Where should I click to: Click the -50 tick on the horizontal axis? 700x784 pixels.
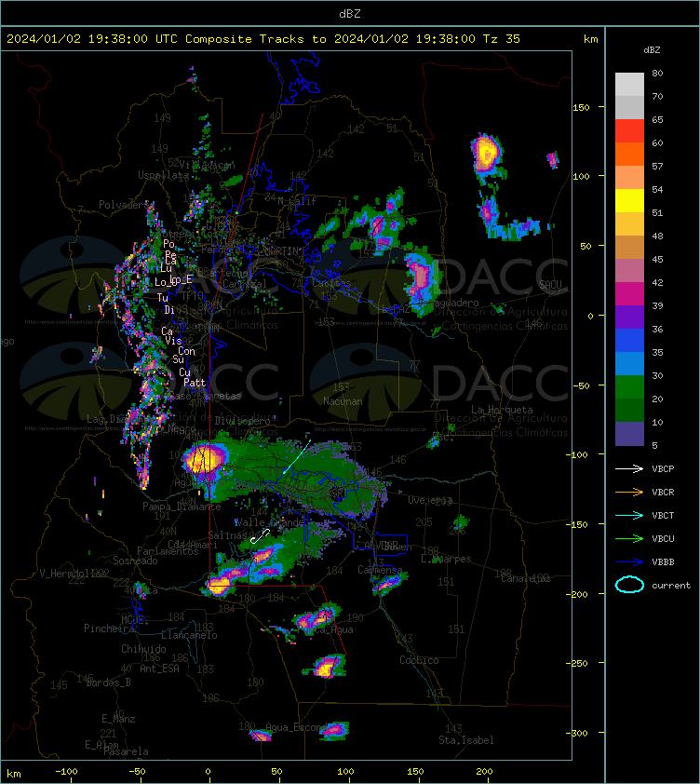coord(137,772)
